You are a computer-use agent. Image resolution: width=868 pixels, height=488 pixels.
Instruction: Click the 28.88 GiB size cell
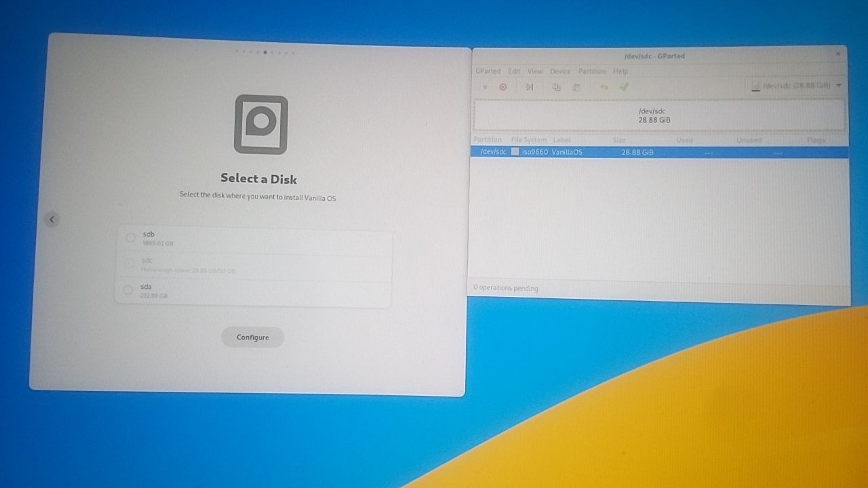tap(637, 152)
